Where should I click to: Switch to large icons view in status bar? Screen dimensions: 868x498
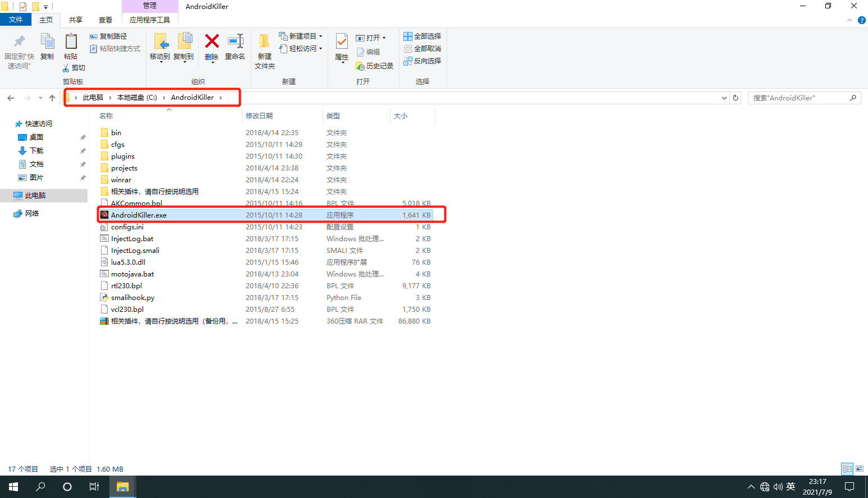[x=860, y=469]
